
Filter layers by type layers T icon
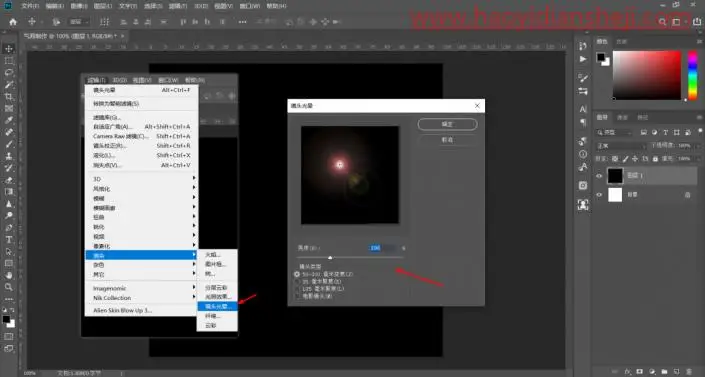coord(665,132)
